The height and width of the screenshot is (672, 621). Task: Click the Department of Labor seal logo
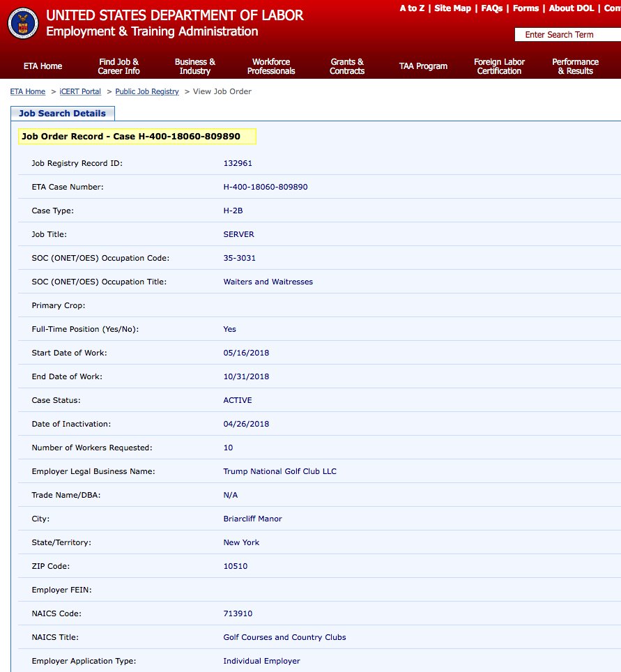click(23, 23)
